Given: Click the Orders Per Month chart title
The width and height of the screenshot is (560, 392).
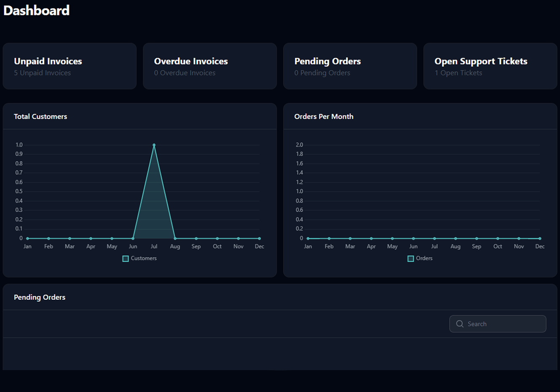Looking at the screenshot, I should click(324, 117).
